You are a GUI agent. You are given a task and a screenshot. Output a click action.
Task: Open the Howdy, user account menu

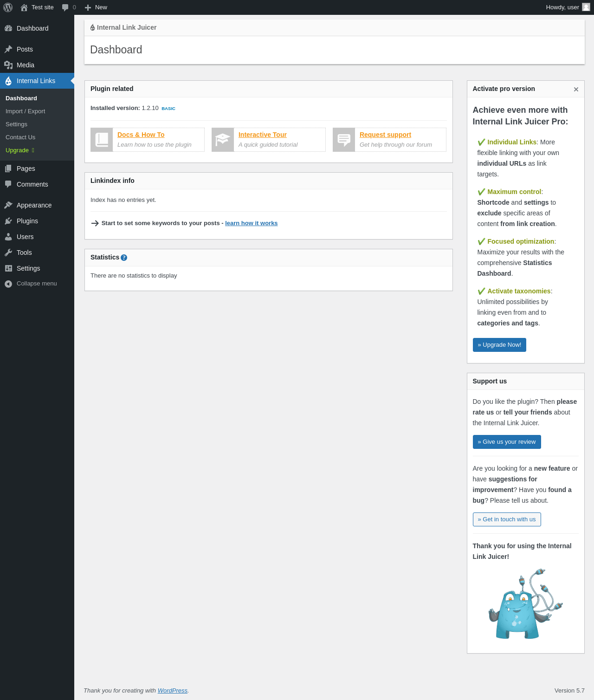(x=568, y=7)
